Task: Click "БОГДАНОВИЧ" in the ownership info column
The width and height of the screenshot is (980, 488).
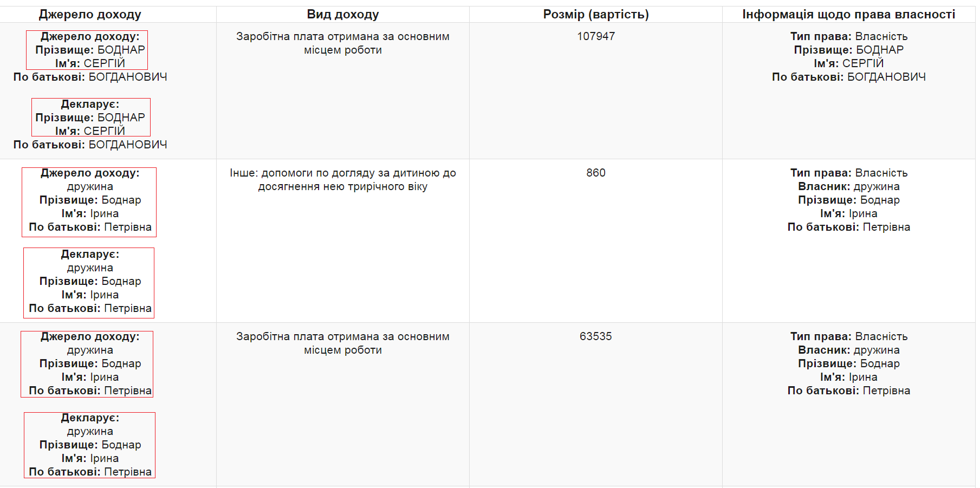Action: point(886,77)
